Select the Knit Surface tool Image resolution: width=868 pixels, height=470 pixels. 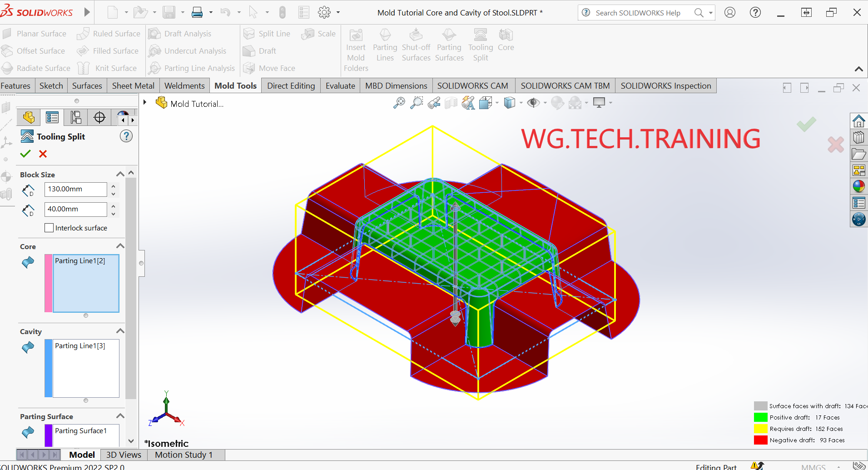107,68
